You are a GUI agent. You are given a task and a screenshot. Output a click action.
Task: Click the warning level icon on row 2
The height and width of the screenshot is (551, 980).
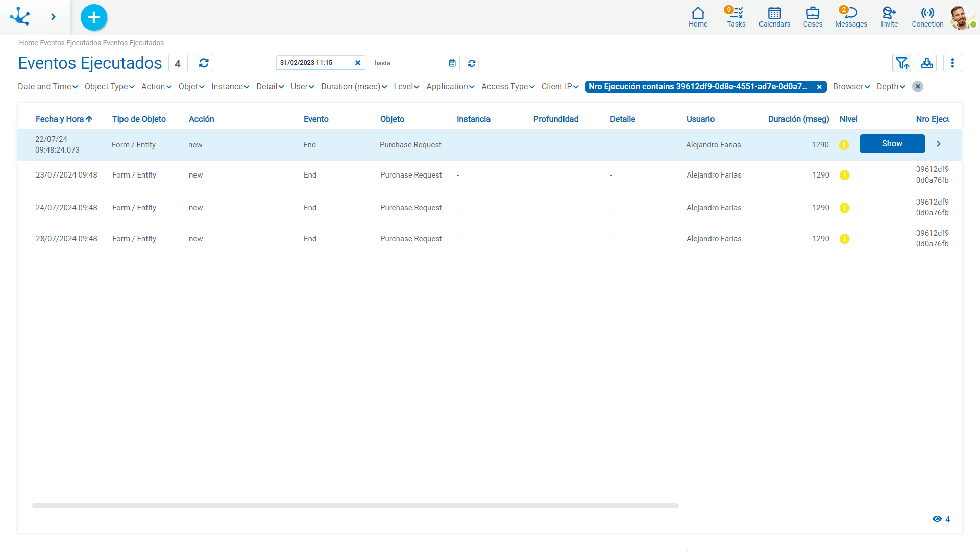[x=845, y=175]
